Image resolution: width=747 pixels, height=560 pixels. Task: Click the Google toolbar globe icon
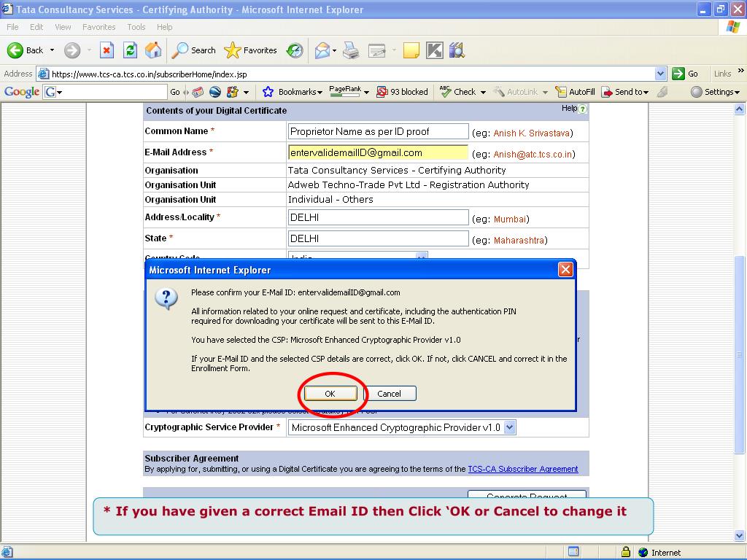215,92
